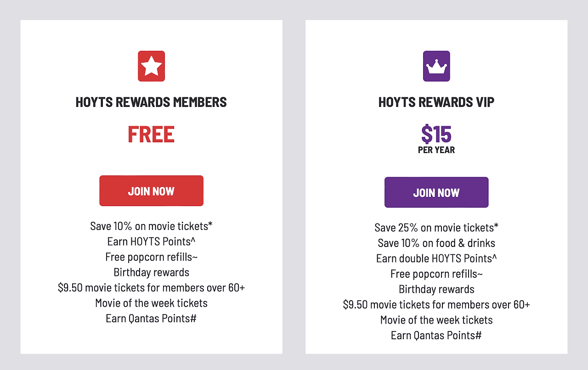Screen dimensions: 588x370
Task: Click 'Save 10% on food & drinks'
Action: [436, 243]
